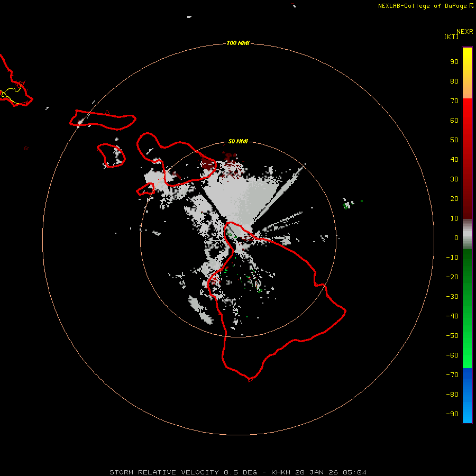Click the 80 value on the velocity scale
Image resolution: width=476 pixels, height=476 pixels.
(454, 81)
